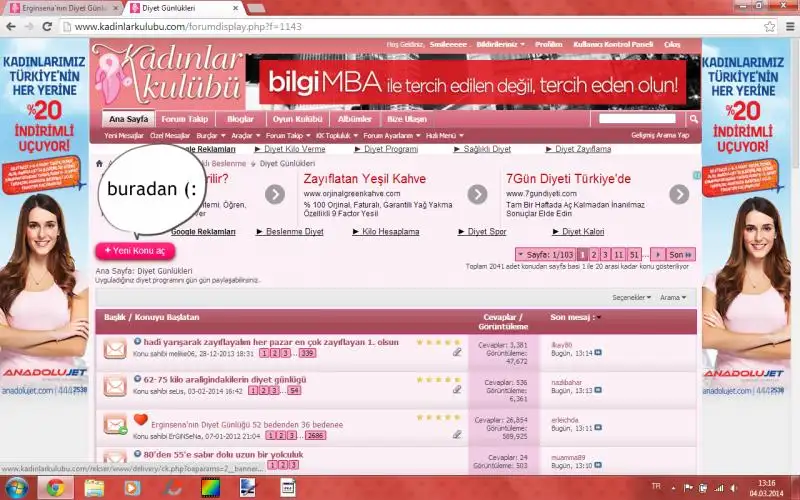This screenshot has height=500, width=800.
Task: Open Chrome from the Windows taskbar
Action: (54, 487)
